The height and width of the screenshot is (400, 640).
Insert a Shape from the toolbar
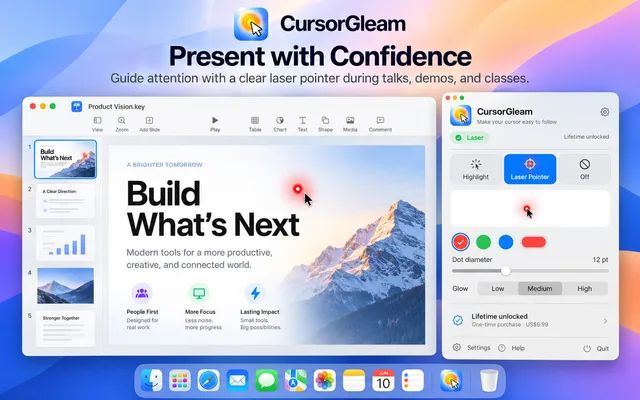[x=325, y=124]
